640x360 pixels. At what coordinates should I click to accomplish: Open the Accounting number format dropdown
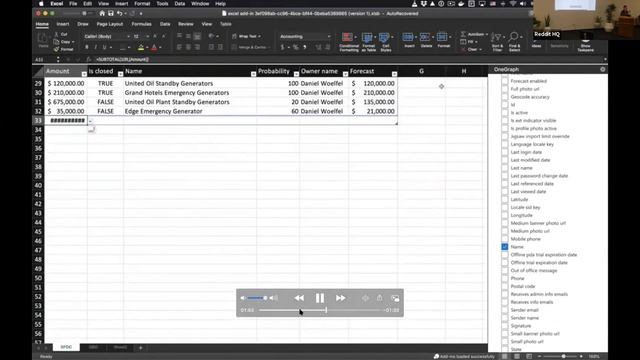329,36
